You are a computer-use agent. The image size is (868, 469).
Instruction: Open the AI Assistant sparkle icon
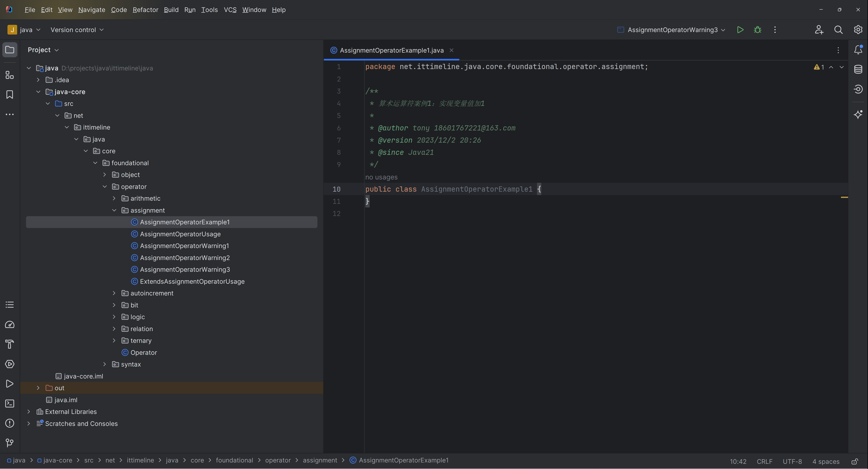[858, 114]
